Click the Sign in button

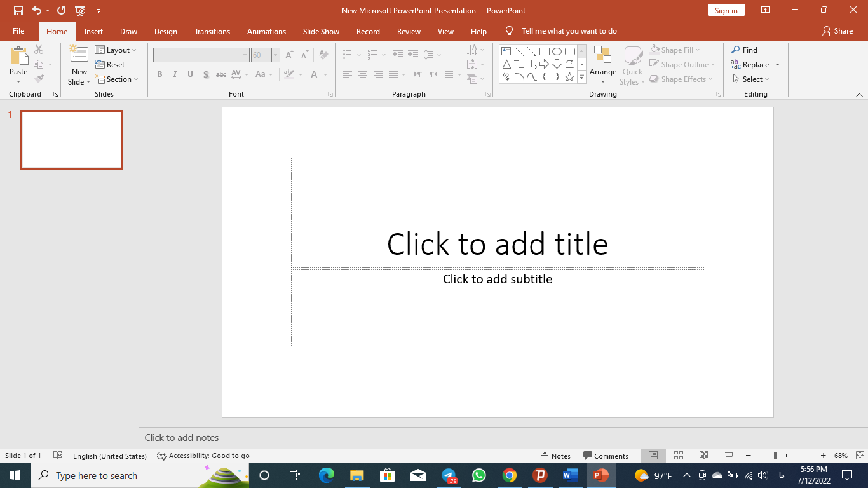[x=726, y=10]
